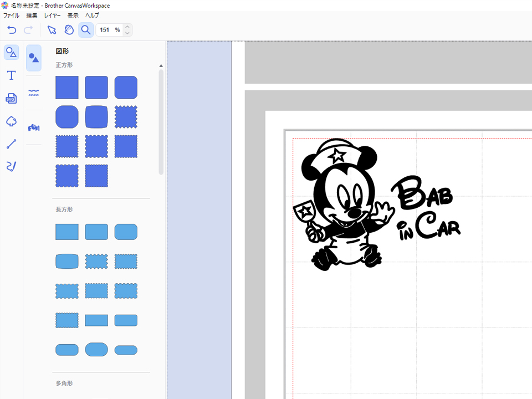This screenshot has height=399, width=532.
Task: Insert the second square in fourth row
Action: [96, 176]
